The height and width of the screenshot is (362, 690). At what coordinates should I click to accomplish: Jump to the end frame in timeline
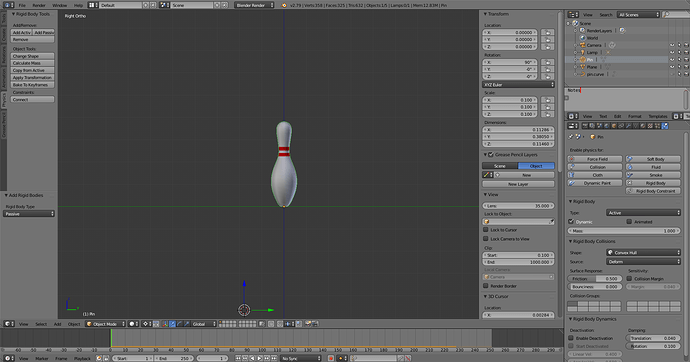pyautogui.click(x=274, y=358)
